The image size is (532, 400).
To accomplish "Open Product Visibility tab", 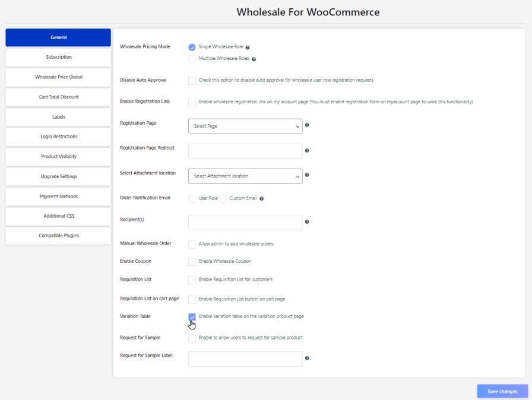I will [x=58, y=157].
